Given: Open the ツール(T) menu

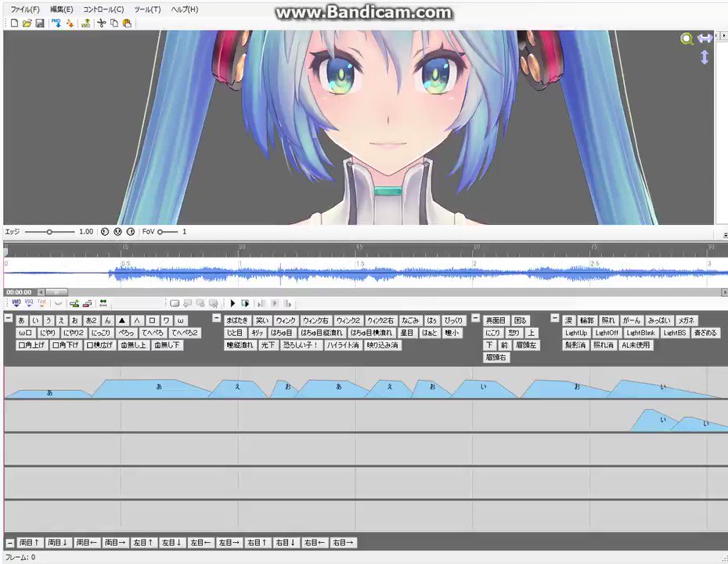Looking at the screenshot, I should pos(147,9).
